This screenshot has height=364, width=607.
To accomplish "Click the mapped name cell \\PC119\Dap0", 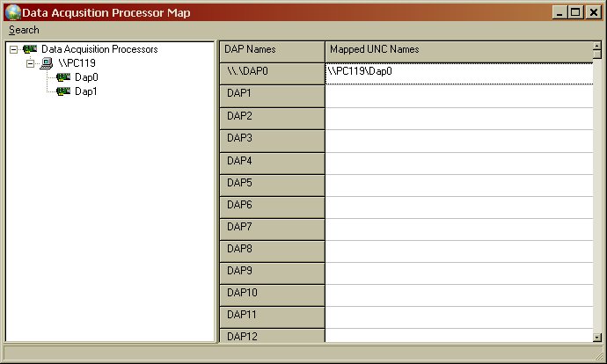I will [457, 72].
